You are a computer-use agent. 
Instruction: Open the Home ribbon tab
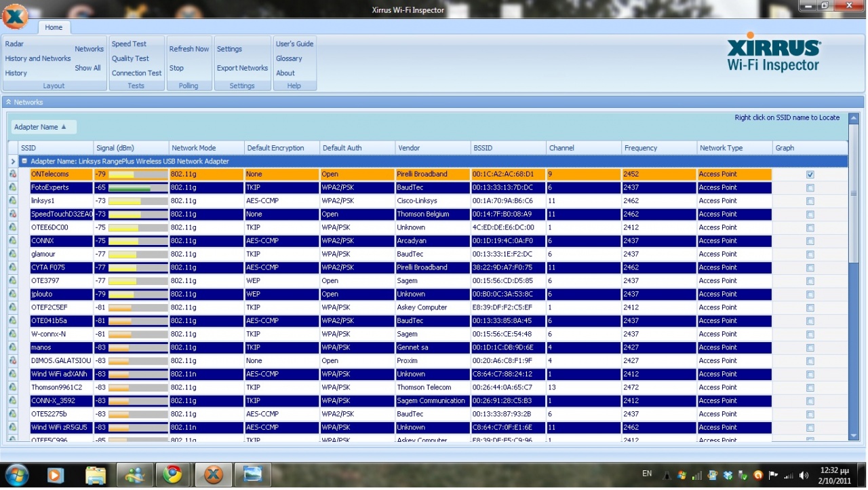click(x=54, y=27)
